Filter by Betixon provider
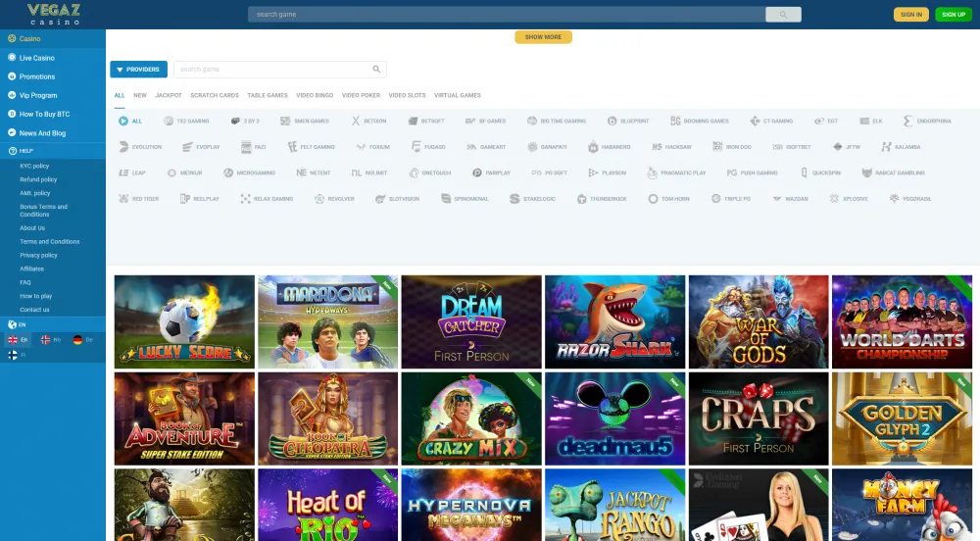The height and width of the screenshot is (541, 980). 368,122
